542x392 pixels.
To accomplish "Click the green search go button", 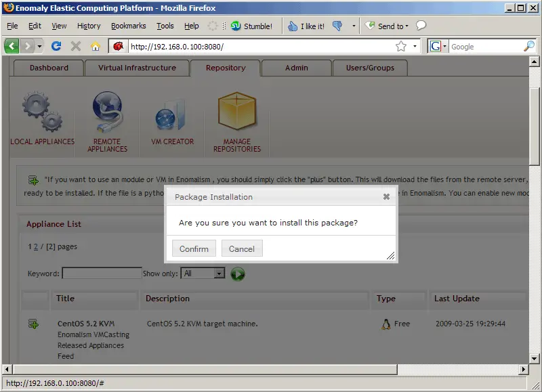I will click(238, 274).
